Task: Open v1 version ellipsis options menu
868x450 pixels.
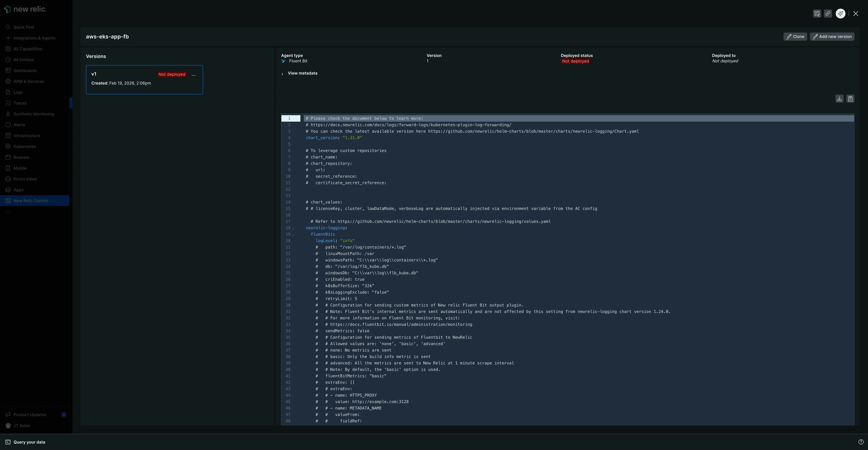Action: 193,75
